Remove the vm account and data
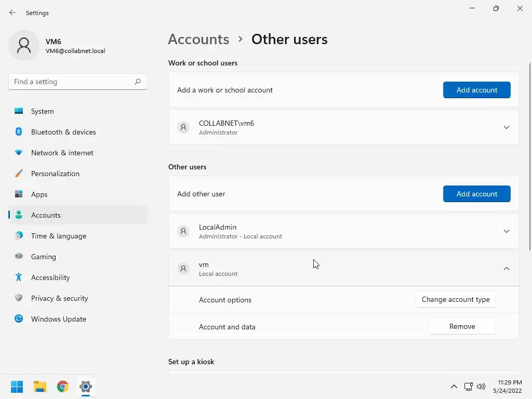 (x=462, y=327)
